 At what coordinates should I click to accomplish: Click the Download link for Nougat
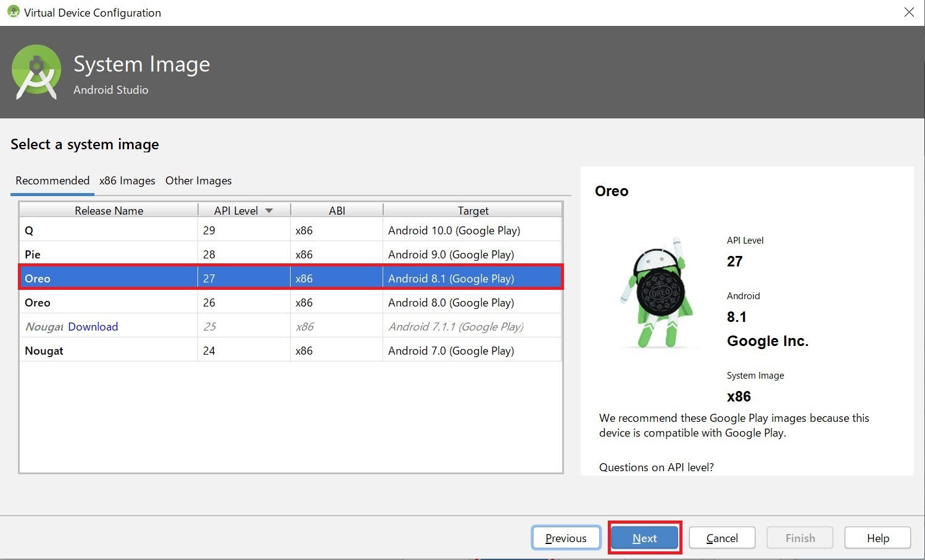pyautogui.click(x=93, y=327)
